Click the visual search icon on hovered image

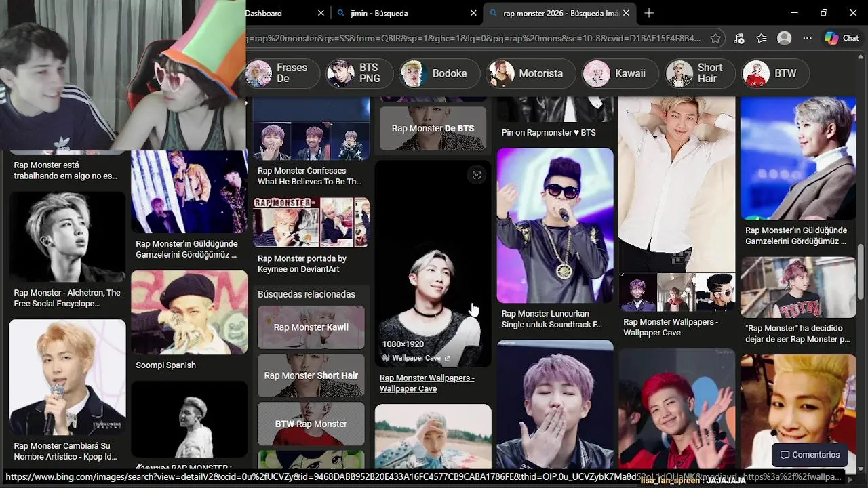[x=477, y=175]
